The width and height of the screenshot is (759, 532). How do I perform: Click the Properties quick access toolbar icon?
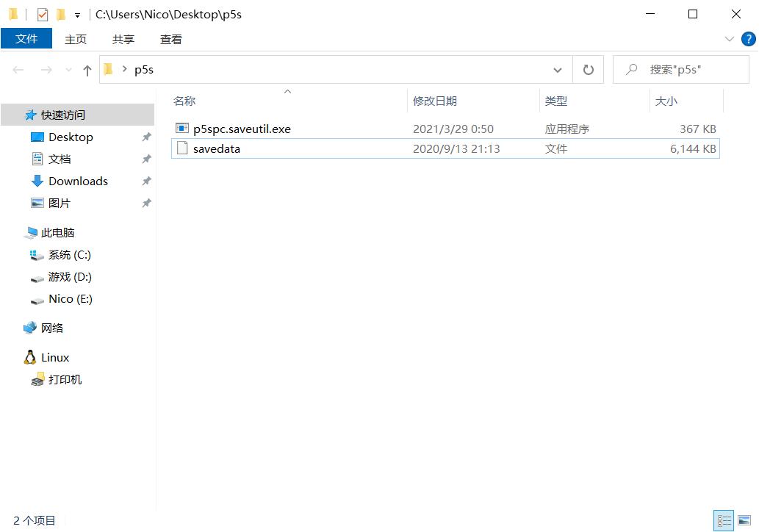tap(43, 15)
